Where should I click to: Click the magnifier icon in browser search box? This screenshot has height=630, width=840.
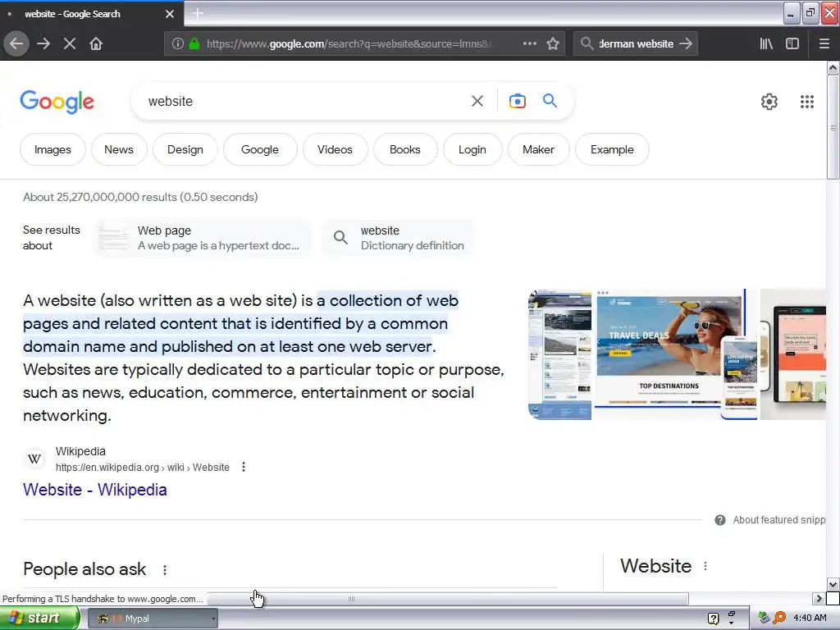pyautogui.click(x=587, y=44)
